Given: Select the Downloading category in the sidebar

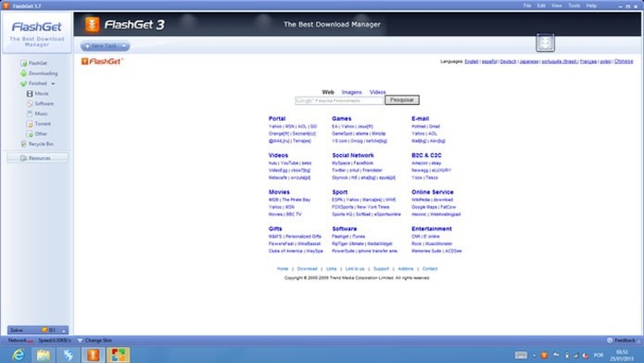Looking at the screenshot, I should (39, 73).
